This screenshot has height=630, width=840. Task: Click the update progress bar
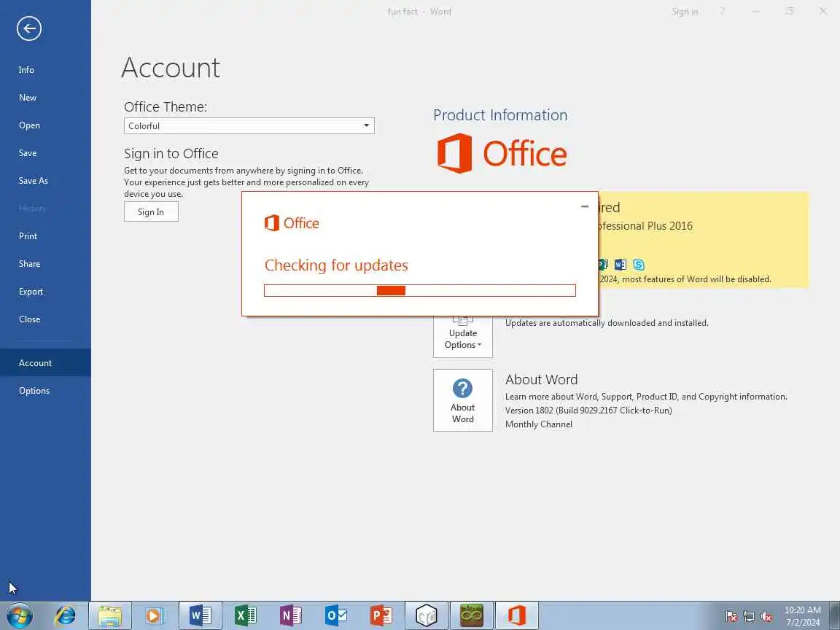[420, 290]
